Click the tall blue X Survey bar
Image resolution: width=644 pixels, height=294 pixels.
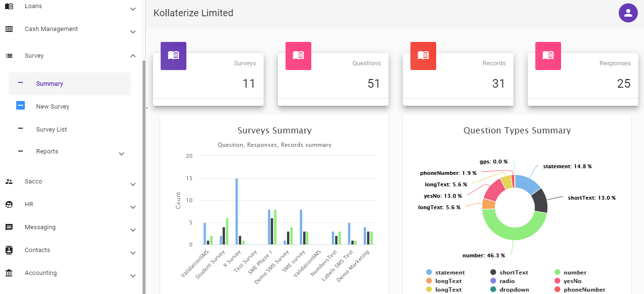point(236,212)
